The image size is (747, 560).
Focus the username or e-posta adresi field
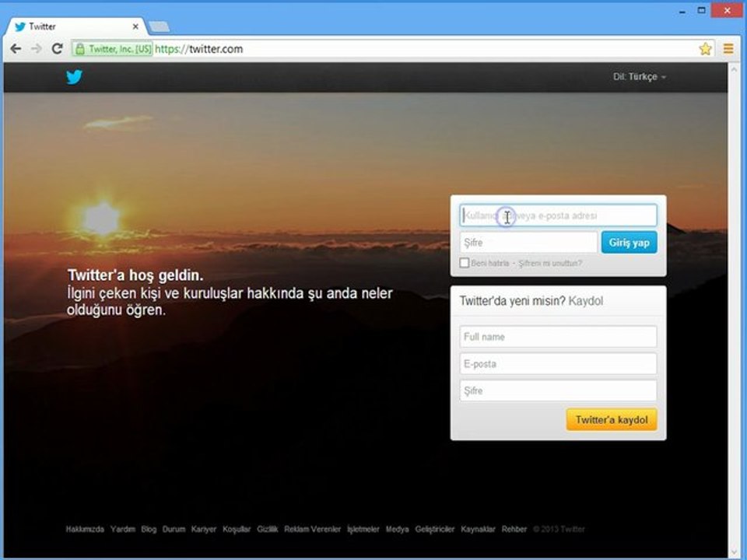[559, 215]
